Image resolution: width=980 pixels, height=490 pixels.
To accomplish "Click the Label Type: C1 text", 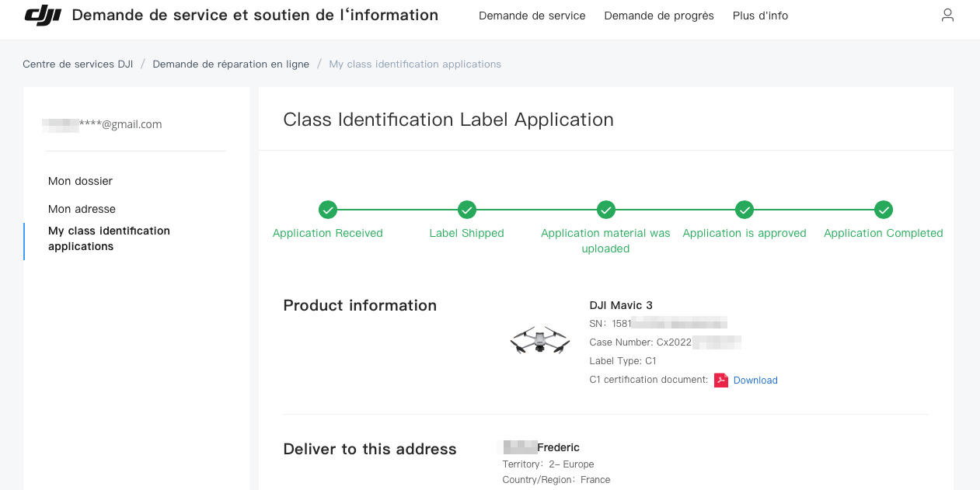I will [x=623, y=361].
